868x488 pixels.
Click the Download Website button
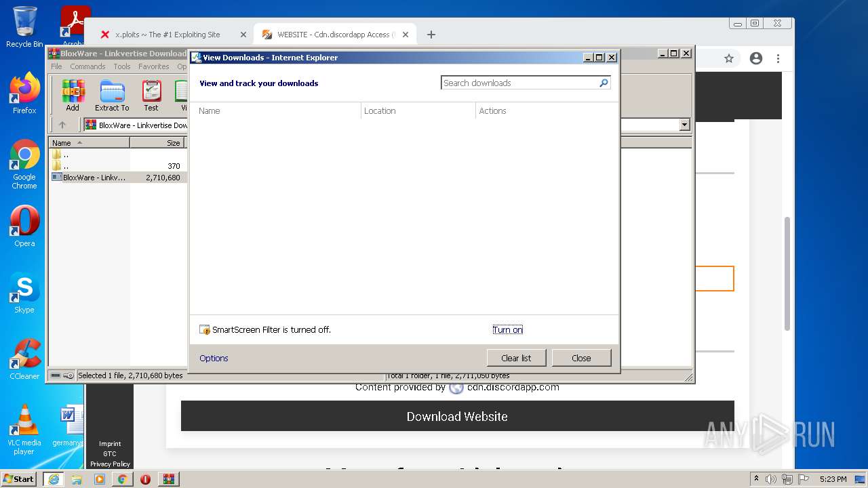pos(457,416)
